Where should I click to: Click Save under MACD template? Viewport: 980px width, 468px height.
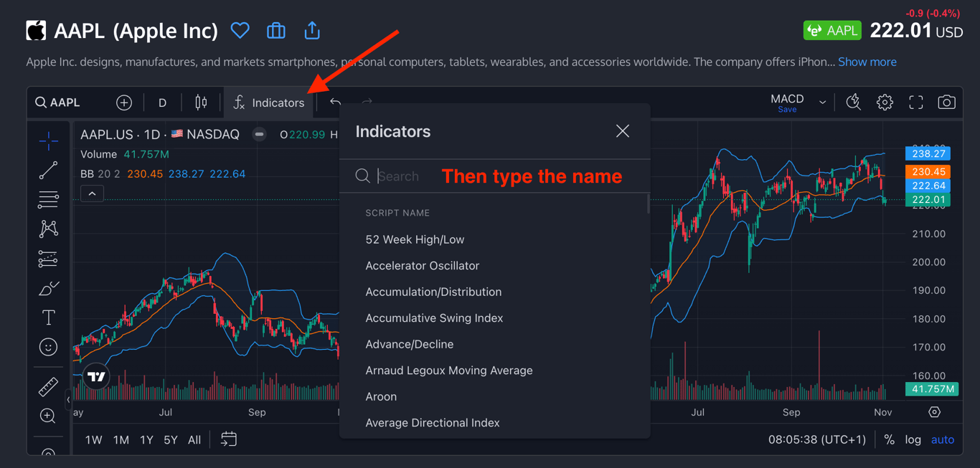(787, 110)
